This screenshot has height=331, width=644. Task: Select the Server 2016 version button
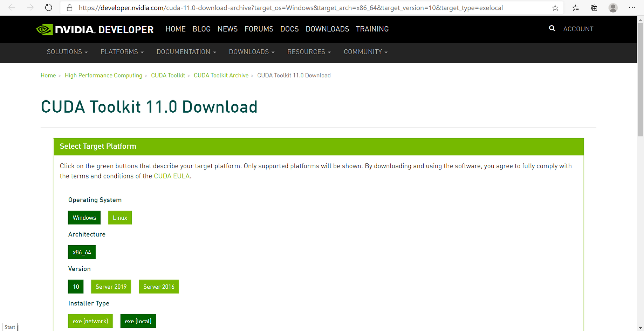[x=159, y=287]
